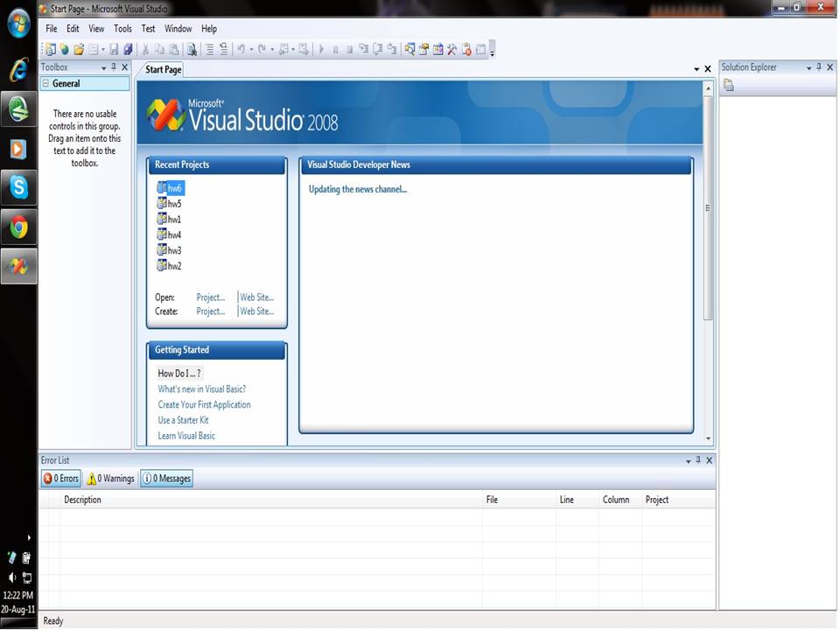This screenshot has width=840, height=630.
Task: Open the Object Browser toolbar icon
Action: tap(437, 49)
